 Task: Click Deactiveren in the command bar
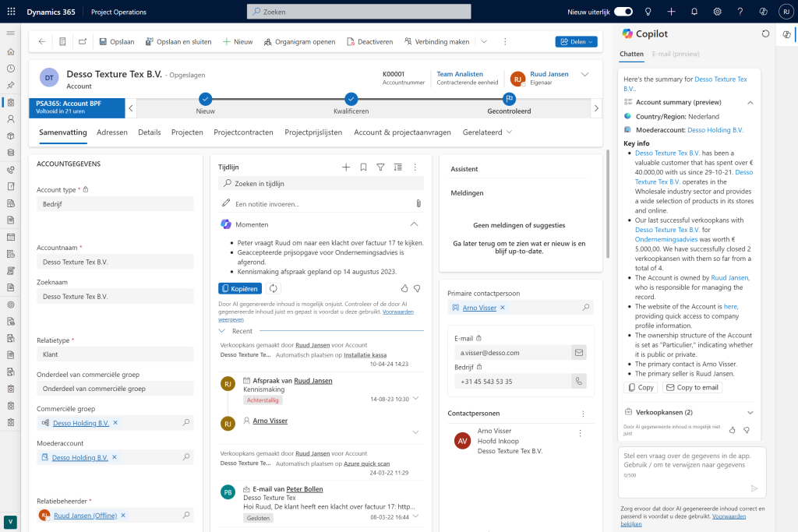pos(370,42)
